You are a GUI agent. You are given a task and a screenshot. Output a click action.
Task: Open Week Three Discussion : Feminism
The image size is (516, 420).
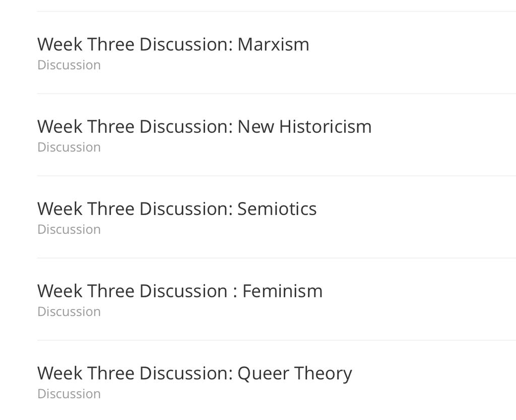[180, 291]
